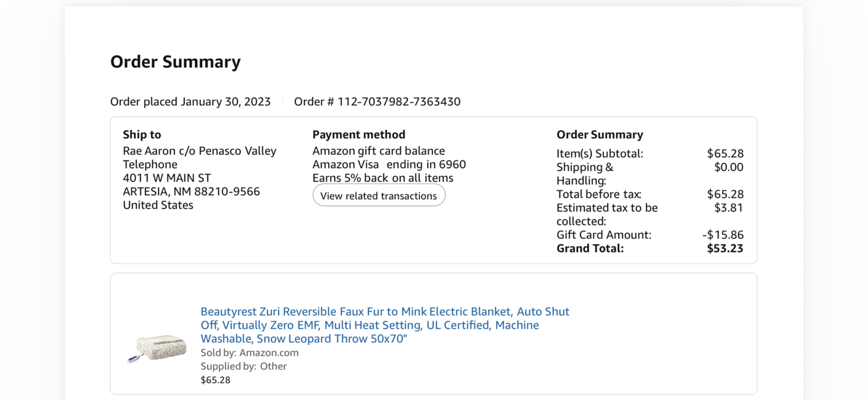Viewport: 868px width, 400px height.
Task: Click the Amazon gift card balance text
Action: pos(379,151)
